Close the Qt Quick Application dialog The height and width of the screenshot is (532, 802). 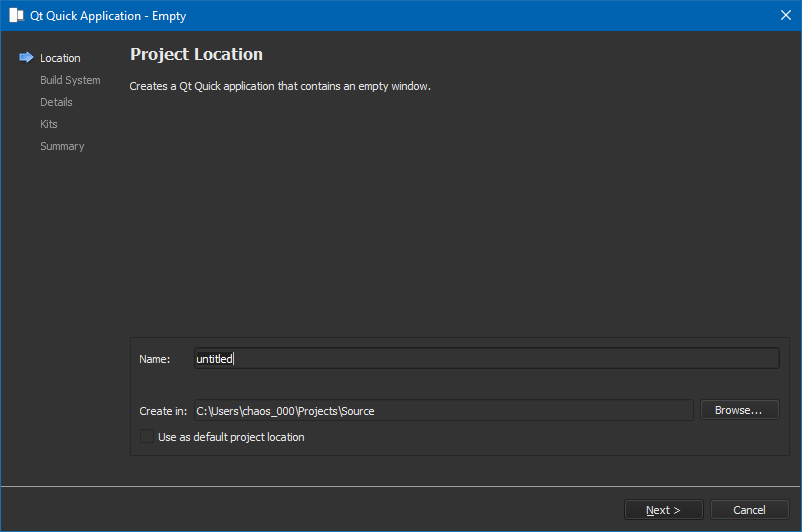click(x=786, y=15)
